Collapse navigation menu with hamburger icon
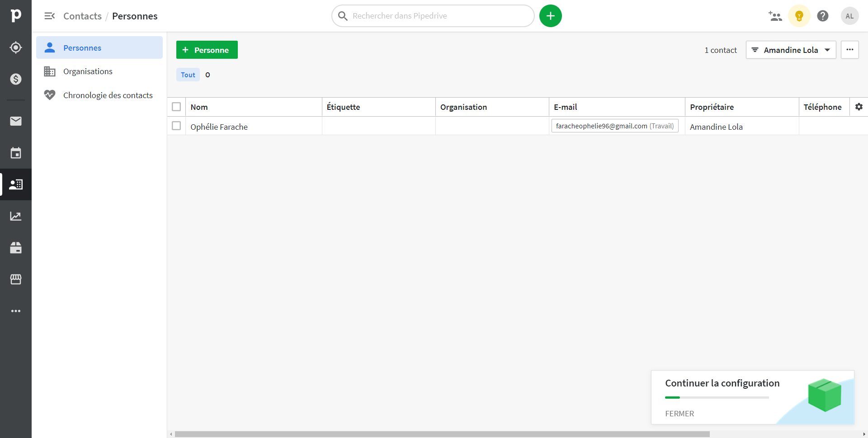Screen dimensions: 868x438 50,16
